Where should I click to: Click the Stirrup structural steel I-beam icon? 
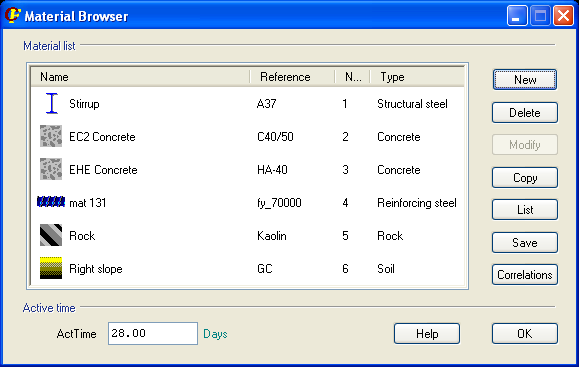click(52, 104)
